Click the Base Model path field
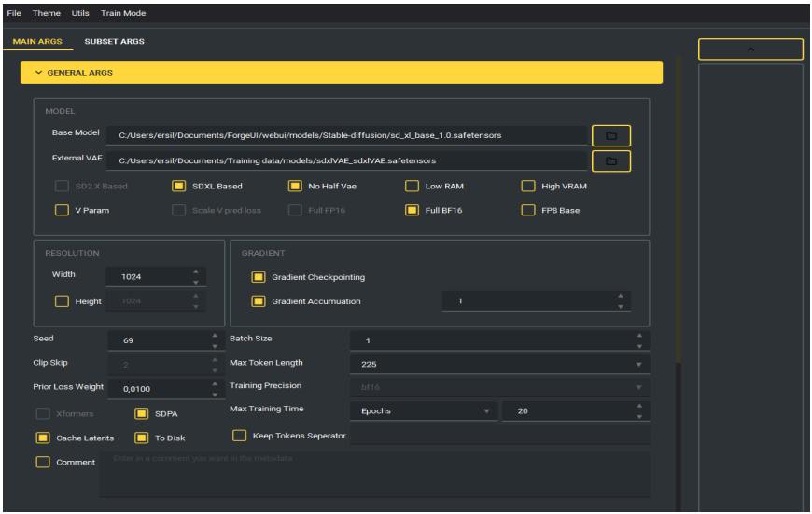 [x=345, y=136]
